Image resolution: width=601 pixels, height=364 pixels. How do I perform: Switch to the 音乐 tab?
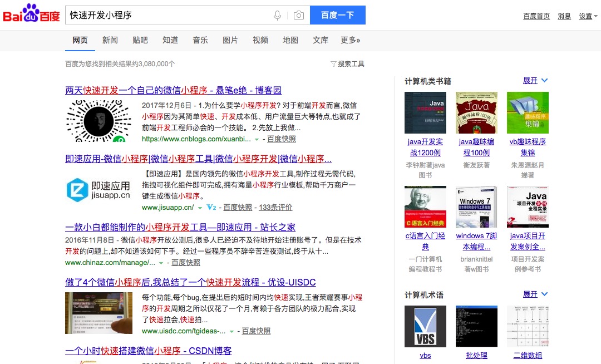pyautogui.click(x=200, y=40)
